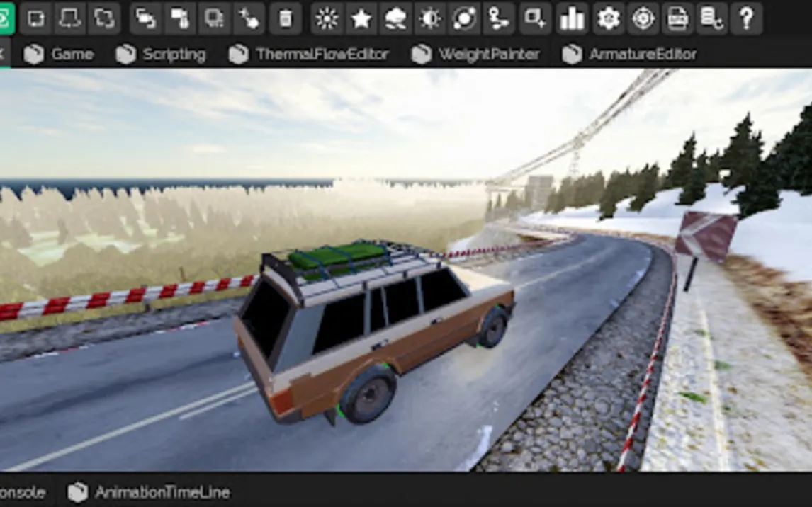Switch to the ThermalFlowEditor tab
Image resolution: width=812 pixels, height=507 pixels.
(309, 55)
